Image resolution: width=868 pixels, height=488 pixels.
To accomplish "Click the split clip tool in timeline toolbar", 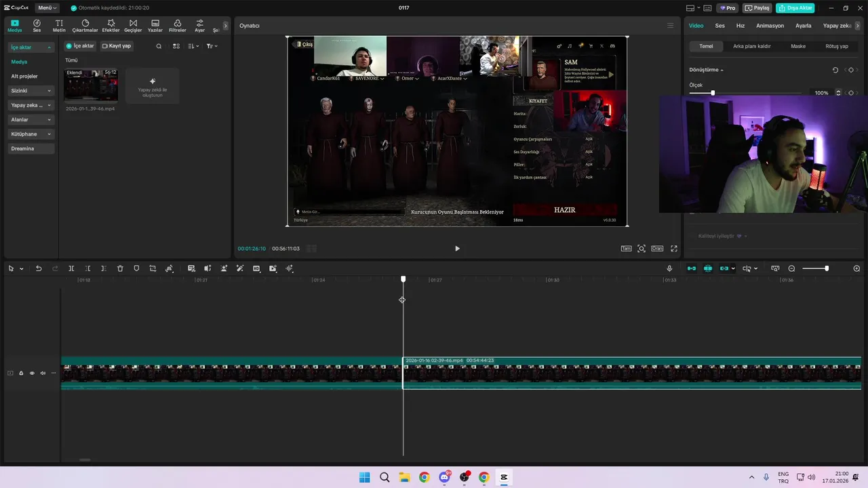I will point(71,268).
